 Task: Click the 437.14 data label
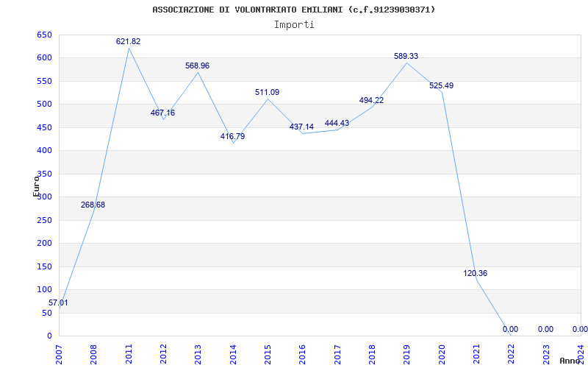pos(301,127)
